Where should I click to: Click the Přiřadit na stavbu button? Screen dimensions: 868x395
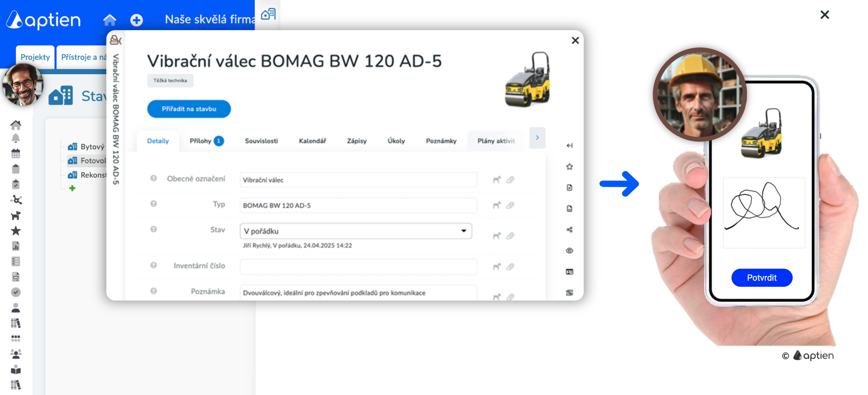[x=189, y=109]
